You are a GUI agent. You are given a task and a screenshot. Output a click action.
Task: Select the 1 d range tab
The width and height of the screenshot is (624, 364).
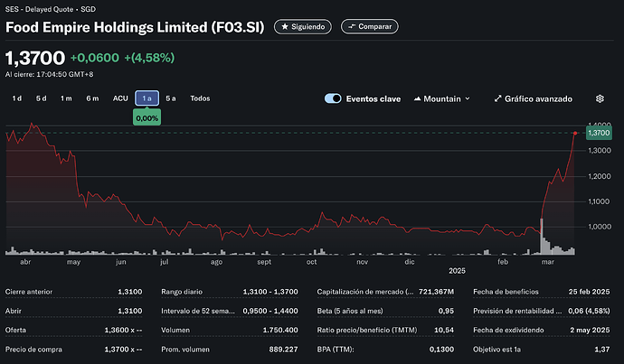16,98
